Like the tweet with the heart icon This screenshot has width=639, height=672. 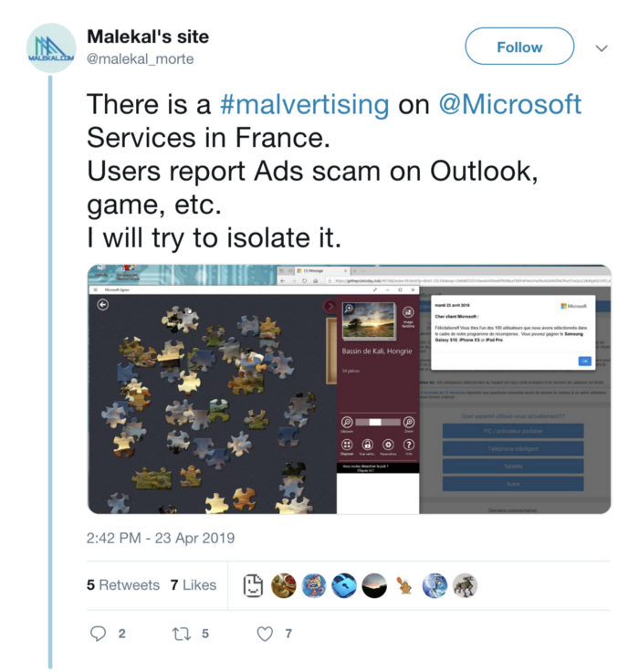coord(265,633)
